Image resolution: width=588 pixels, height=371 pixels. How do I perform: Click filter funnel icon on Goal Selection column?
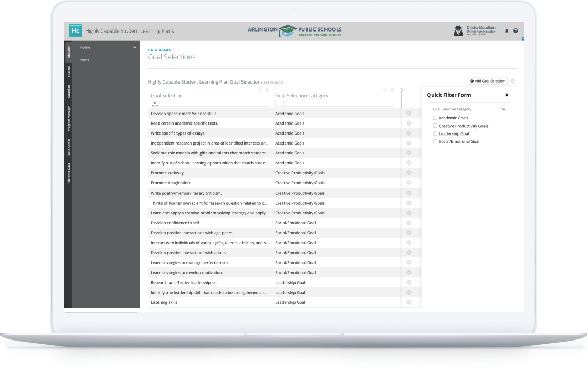click(x=260, y=90)
